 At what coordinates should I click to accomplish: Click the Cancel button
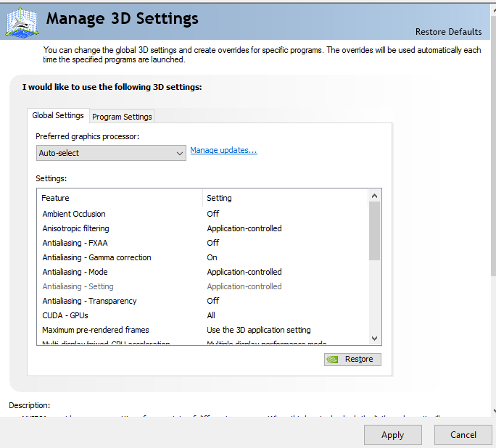point(463,435)
